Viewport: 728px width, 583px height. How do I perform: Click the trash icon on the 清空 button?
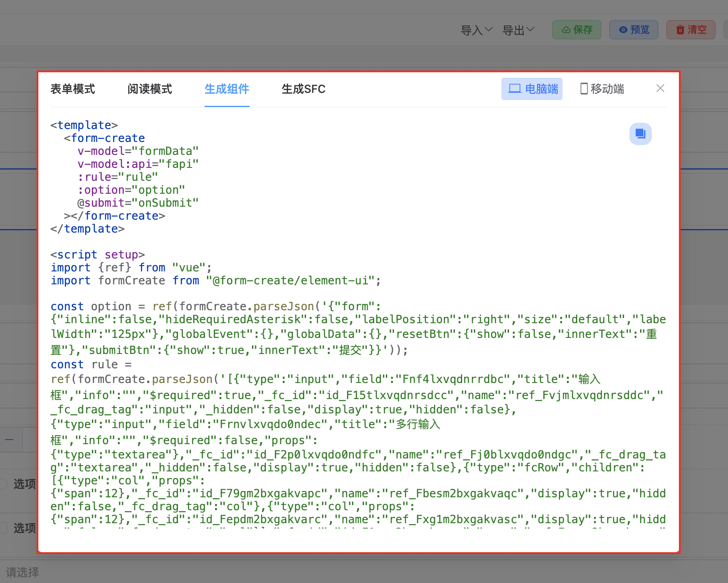(x=680, y=30)
